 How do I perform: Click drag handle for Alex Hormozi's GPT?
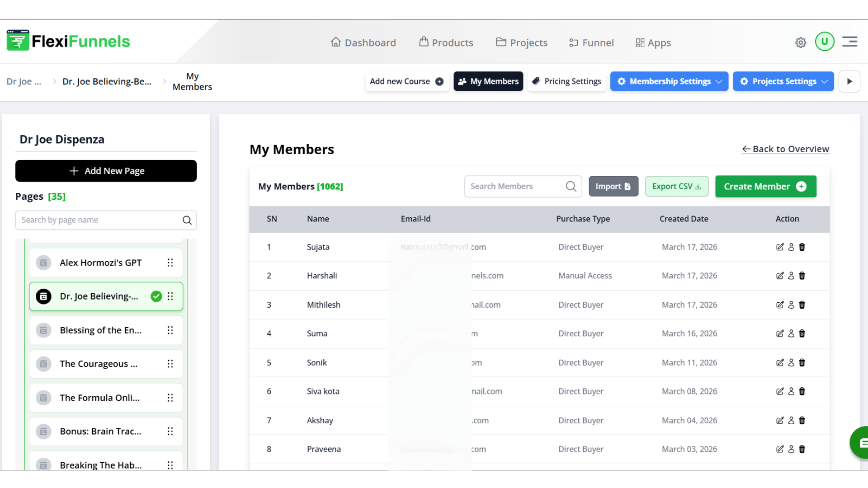tap(170, 263)
